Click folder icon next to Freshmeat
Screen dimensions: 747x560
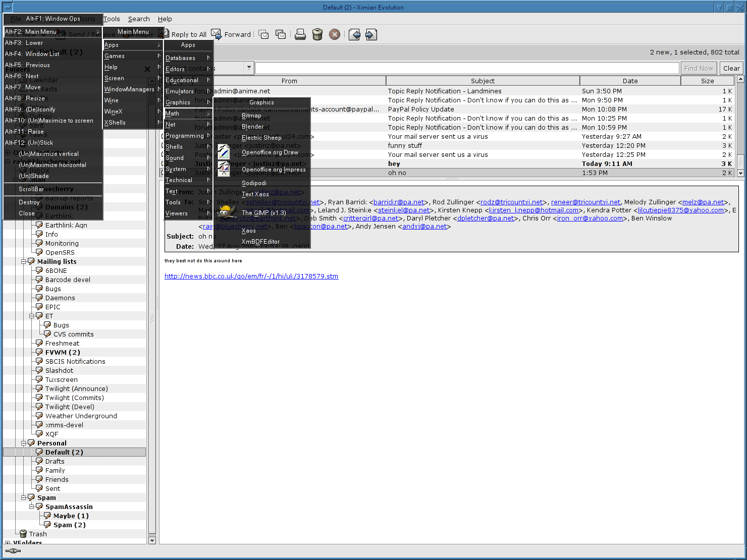[x=39, y=343]
